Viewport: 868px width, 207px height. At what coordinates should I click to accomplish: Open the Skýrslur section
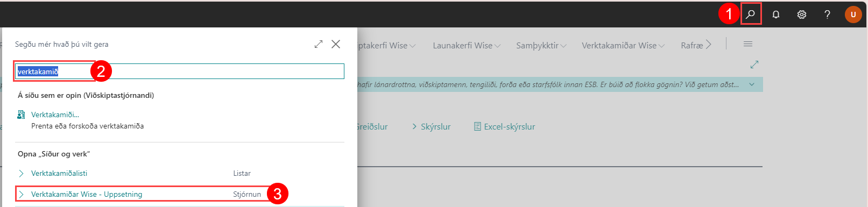[432, 127]
